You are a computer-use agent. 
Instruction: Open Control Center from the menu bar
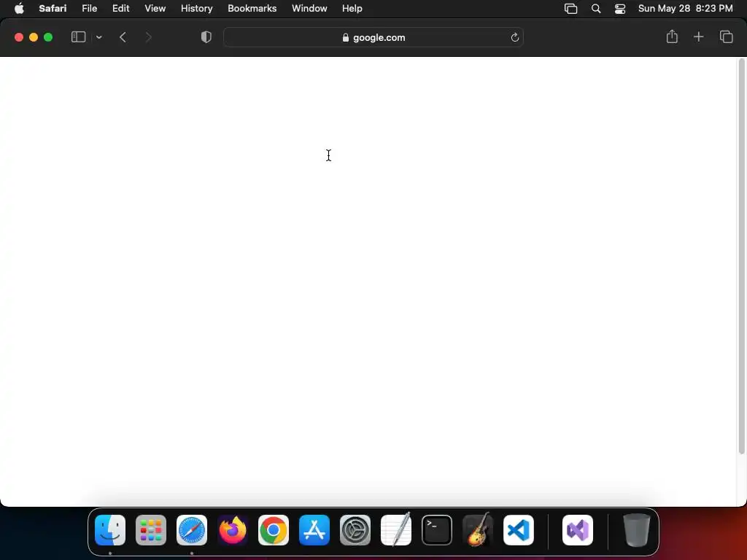click(x=620, y=9)
